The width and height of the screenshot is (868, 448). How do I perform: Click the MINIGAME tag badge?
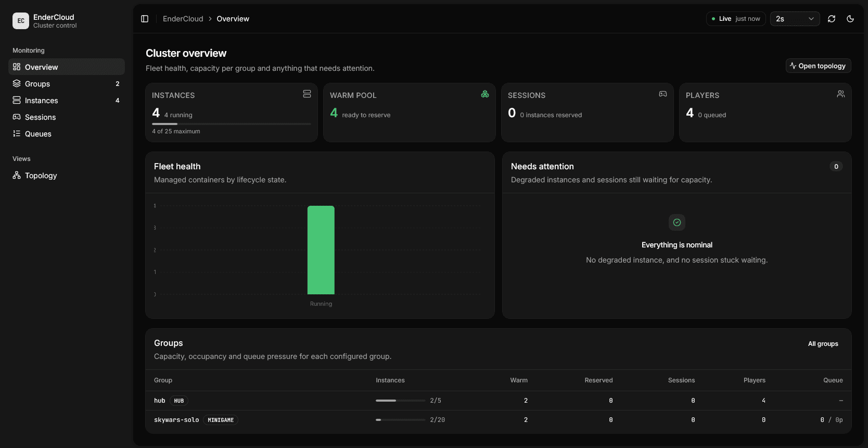coord(221,420)
